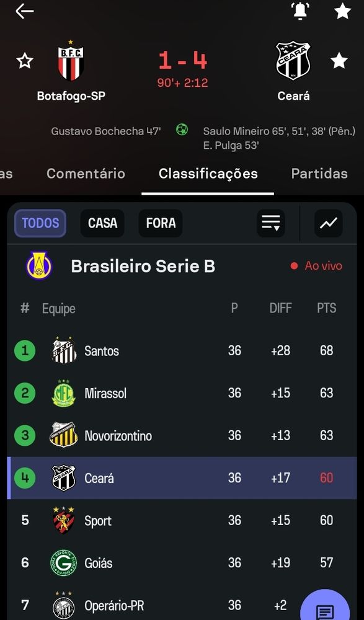Select the TODOS standings filter
364x620 pixels.
point(40,223)
